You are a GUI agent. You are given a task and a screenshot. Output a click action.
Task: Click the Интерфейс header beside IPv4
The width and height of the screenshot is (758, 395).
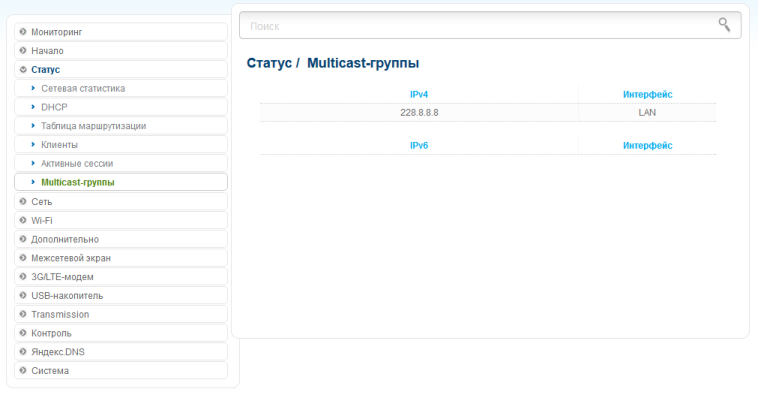click(647, 95)
